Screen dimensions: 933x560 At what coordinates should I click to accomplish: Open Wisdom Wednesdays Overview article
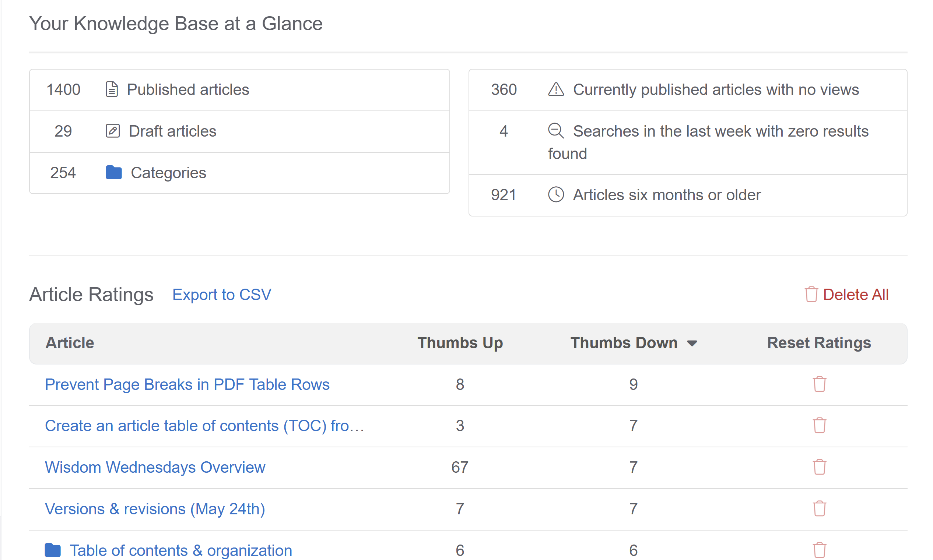click(155, 467)
